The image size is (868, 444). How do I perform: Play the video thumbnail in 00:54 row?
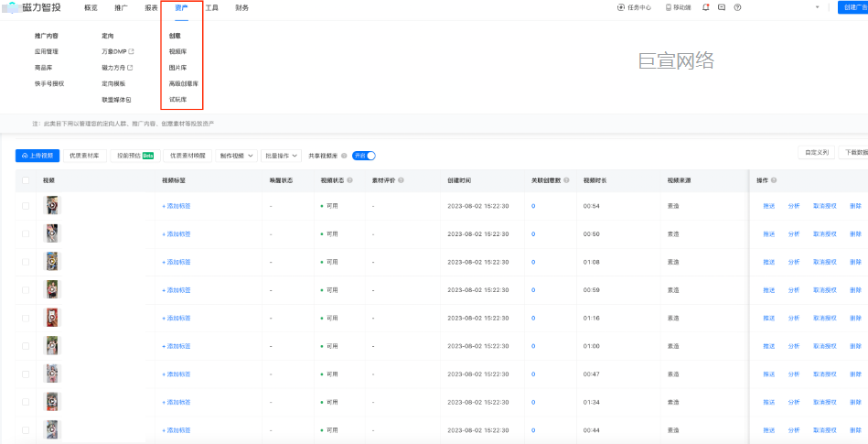click(x=52, y=206)
